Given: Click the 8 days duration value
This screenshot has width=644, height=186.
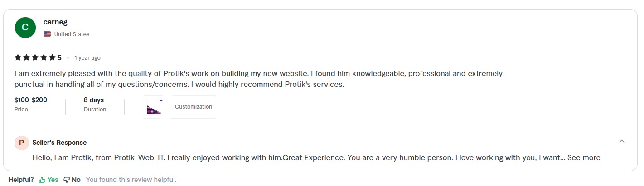Looking at the screenshot, I should point(94,100).
